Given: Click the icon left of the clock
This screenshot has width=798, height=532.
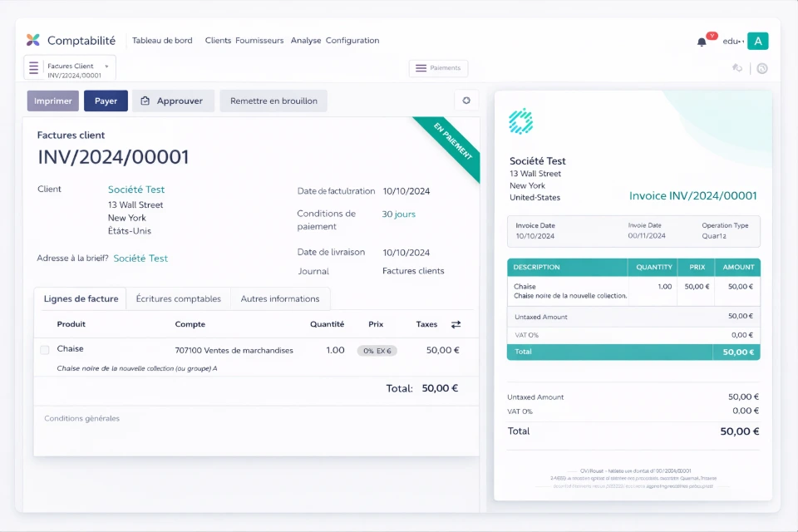Looking at the screenshot, I should pyautogui.click(x=736, y=68).
